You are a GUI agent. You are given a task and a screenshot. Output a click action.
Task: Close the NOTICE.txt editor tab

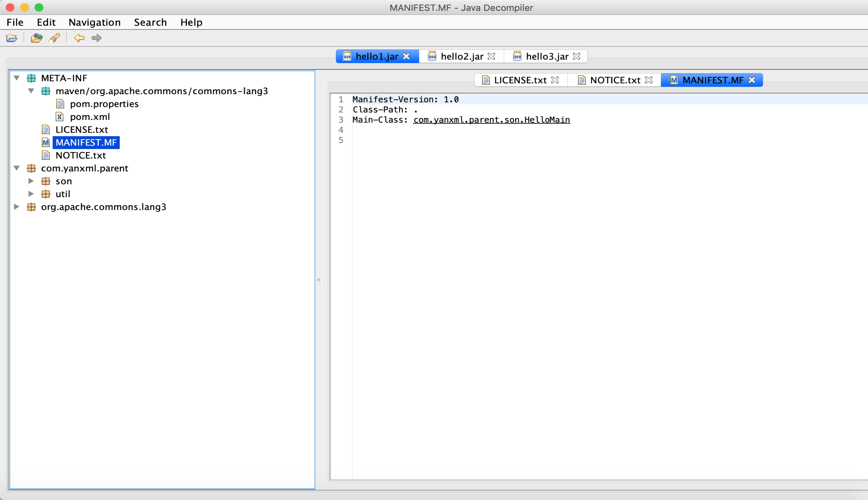[x=648, y=80]
